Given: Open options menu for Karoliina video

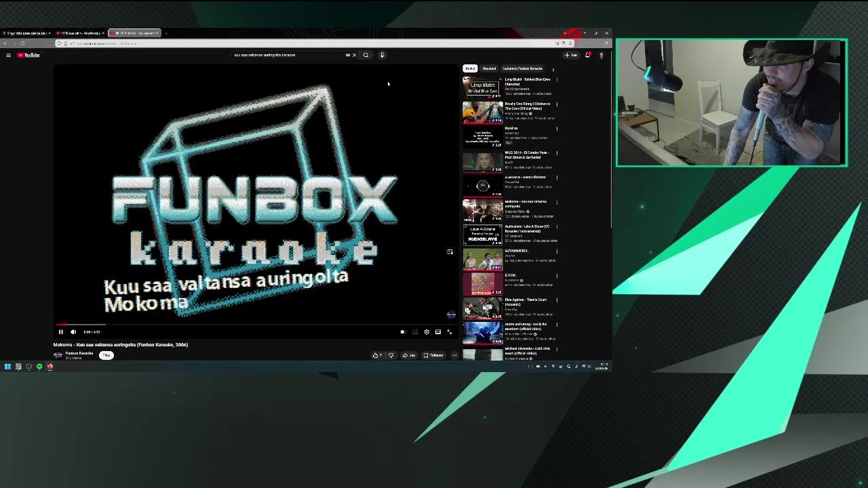Looking at the screenshot, I should pos(557,129).
